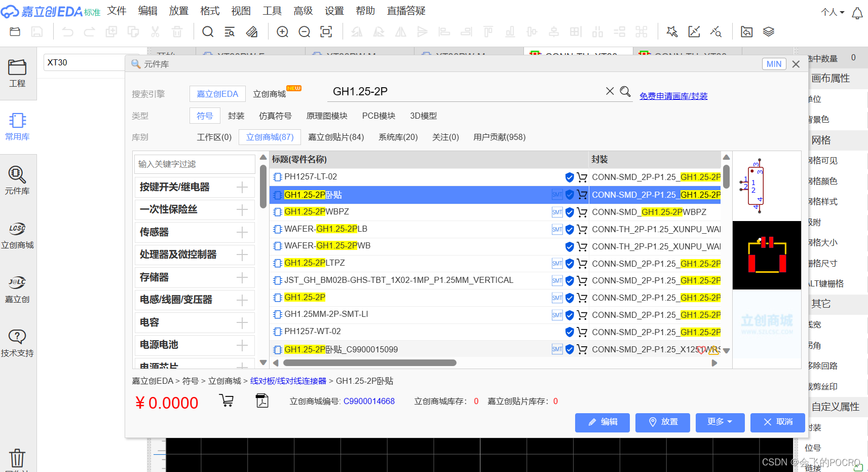Open 免费申请画库/封装 link
The image size is (868, 472).
pyautogui.click(x=673, y=96)
